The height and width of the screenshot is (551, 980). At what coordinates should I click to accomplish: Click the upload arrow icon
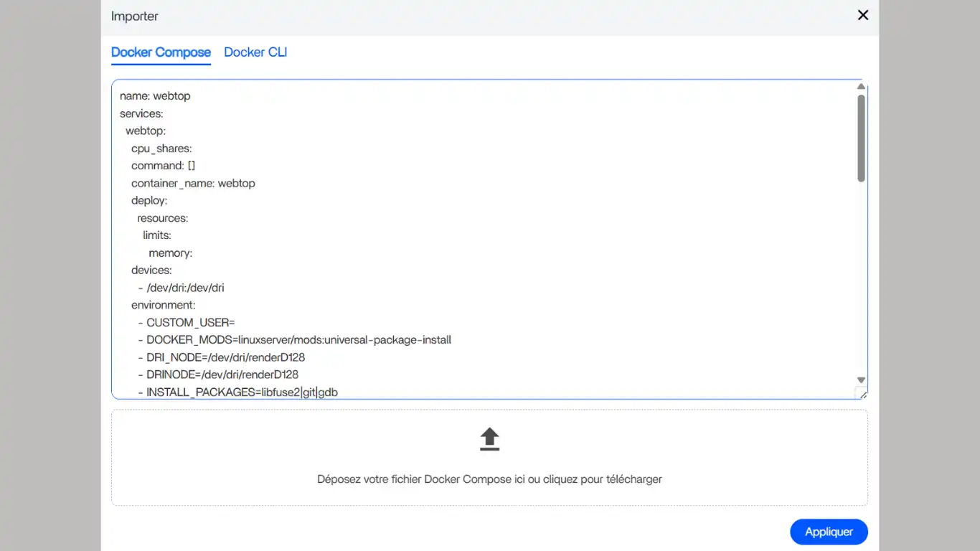click(x=489, y=439)
